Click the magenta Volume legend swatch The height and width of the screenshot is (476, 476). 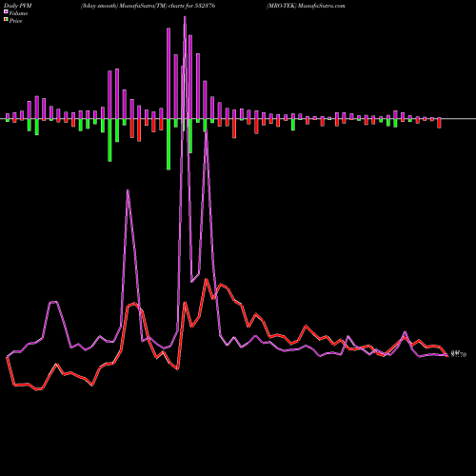tap(6, 11)
